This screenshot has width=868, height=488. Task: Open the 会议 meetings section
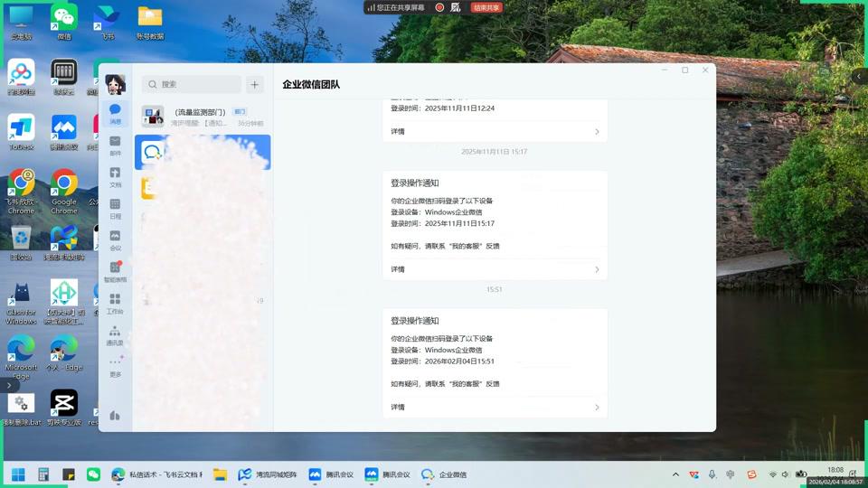pyautogui.click(x=115, y=240)
